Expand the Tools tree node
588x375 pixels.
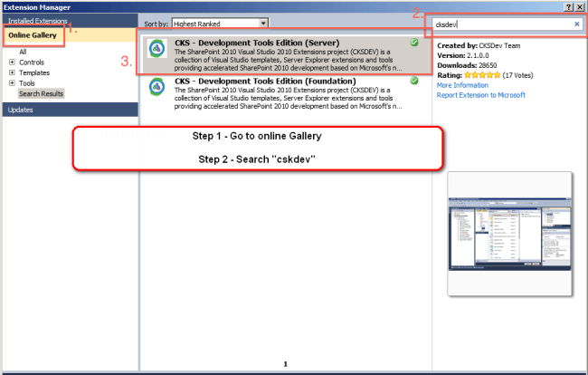tap(12, 83)
